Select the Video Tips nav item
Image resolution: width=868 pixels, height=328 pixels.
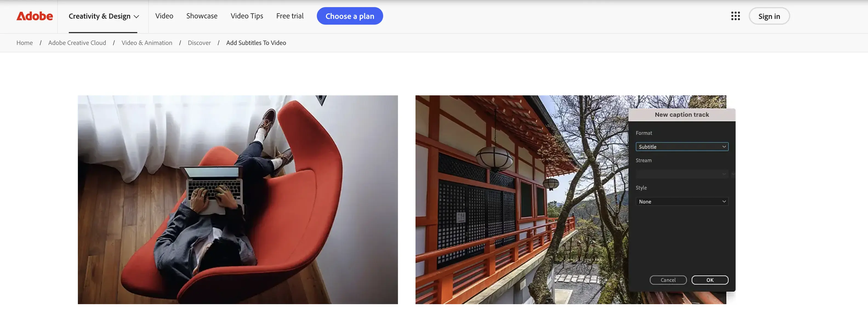pos(247,16)
